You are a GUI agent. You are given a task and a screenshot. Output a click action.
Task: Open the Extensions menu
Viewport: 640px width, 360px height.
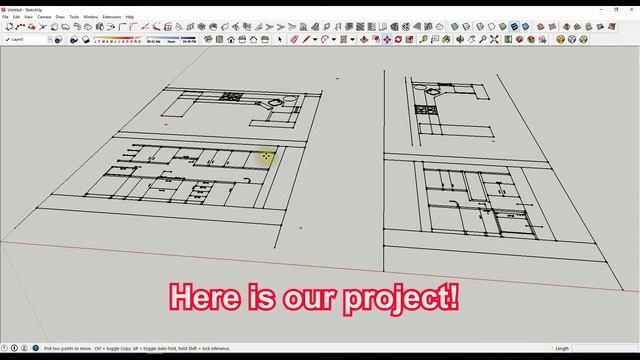click(x=111, y=17)
